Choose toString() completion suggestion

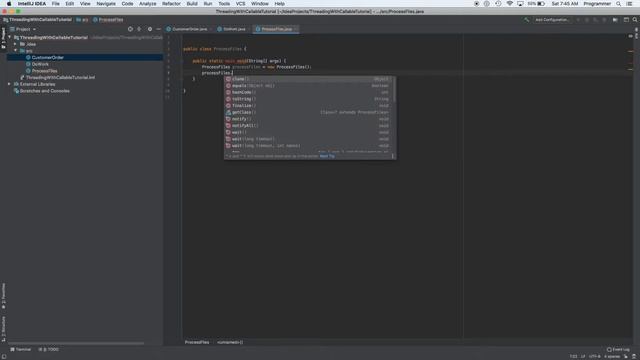point(308,99)
